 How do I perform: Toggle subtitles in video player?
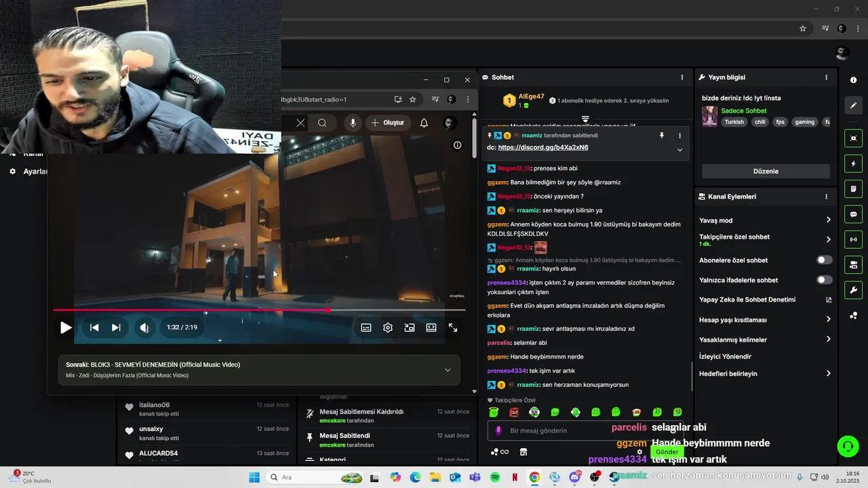366,327
